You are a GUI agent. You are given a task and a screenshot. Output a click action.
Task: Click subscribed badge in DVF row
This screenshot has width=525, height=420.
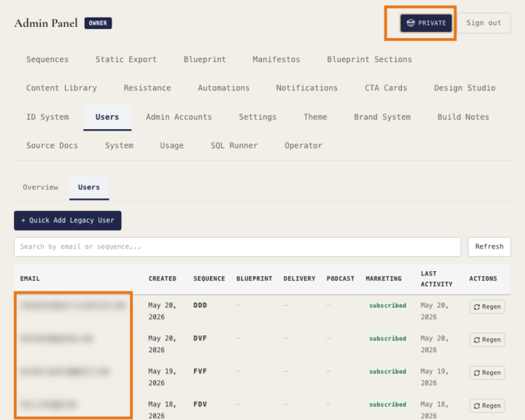coord(387,338)
